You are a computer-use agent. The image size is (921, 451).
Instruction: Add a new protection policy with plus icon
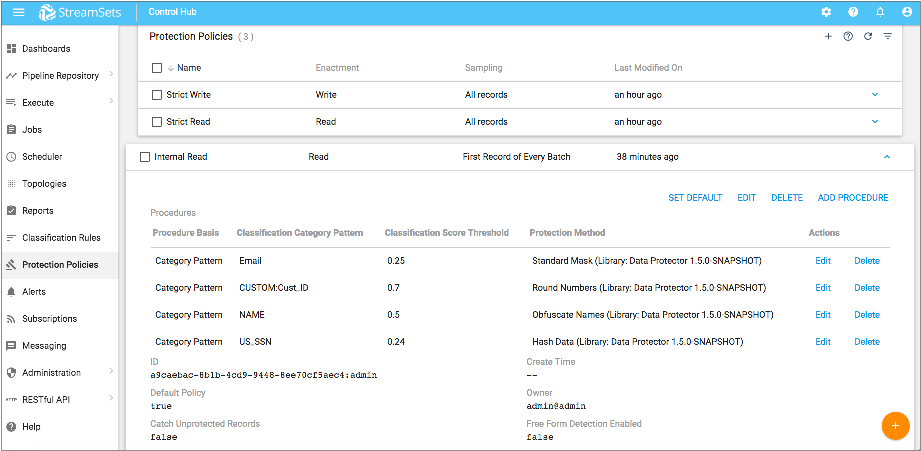tap(828, 36)
